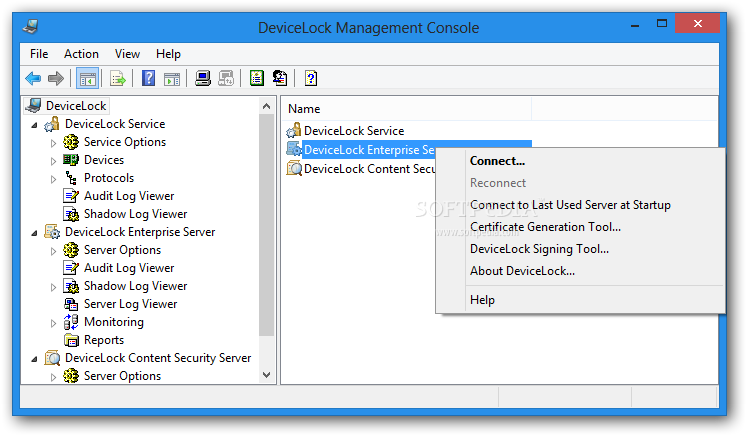
Task: Expand the Protocols node
Action: (x=53, y=179)
